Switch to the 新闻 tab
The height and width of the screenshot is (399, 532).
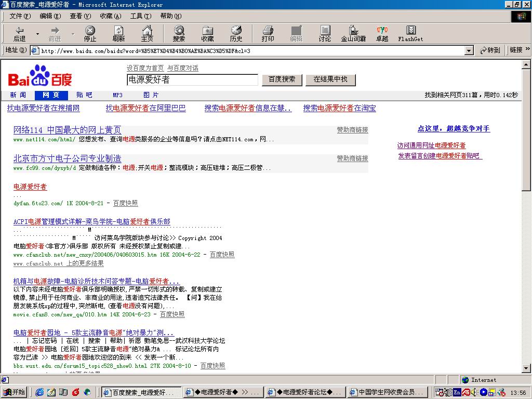click(18, 95)
